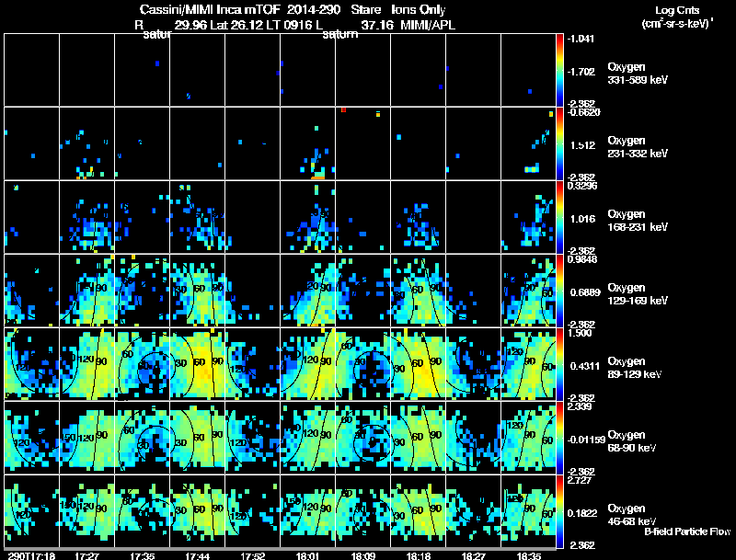Image resolution: width=736 pixels, height=560 pixels.
Task: Click the colorbar midpoint value '-1.702'
Action: (581, 72)
